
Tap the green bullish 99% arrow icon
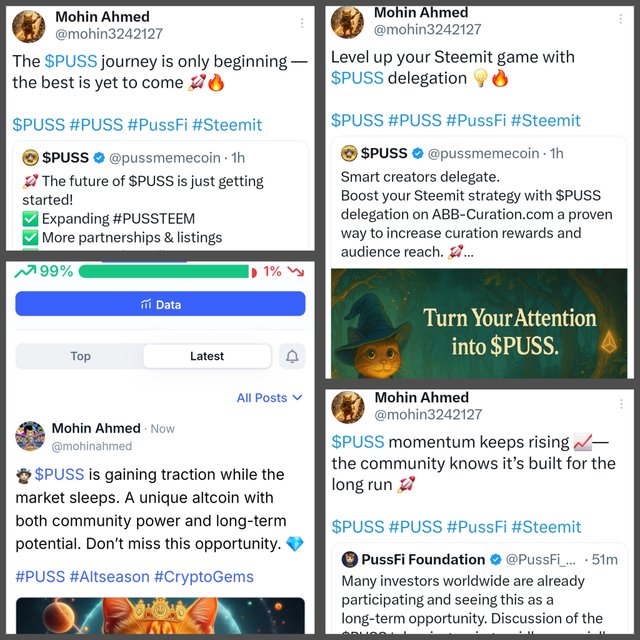coord(25,271)
